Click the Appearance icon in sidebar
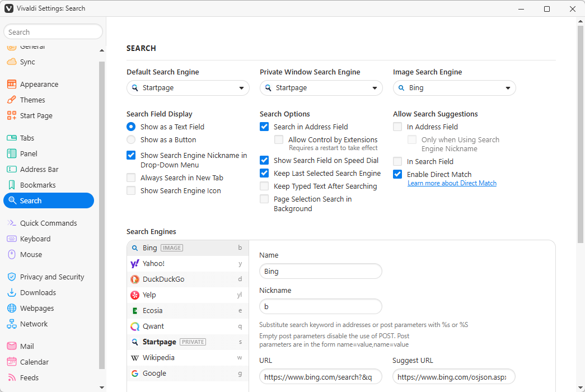The width and height of the screenshot is (585, 392). point(11,84)
